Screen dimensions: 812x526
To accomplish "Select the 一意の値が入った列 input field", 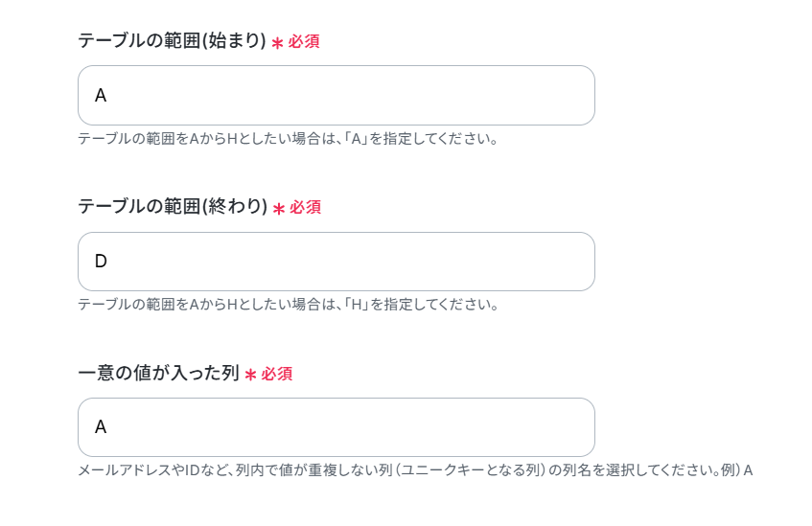I will pos(336,427).
